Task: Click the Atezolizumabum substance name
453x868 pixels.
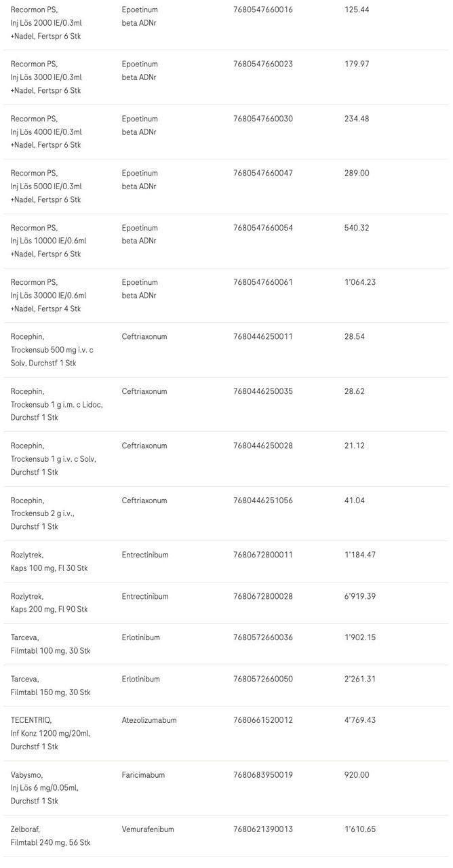Action: coord(149,720)
